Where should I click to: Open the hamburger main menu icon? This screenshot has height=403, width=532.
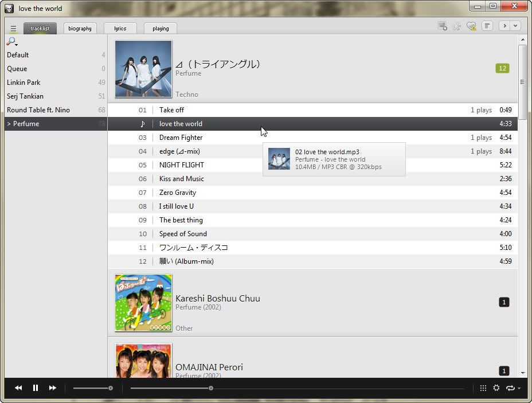click(13, 28)
